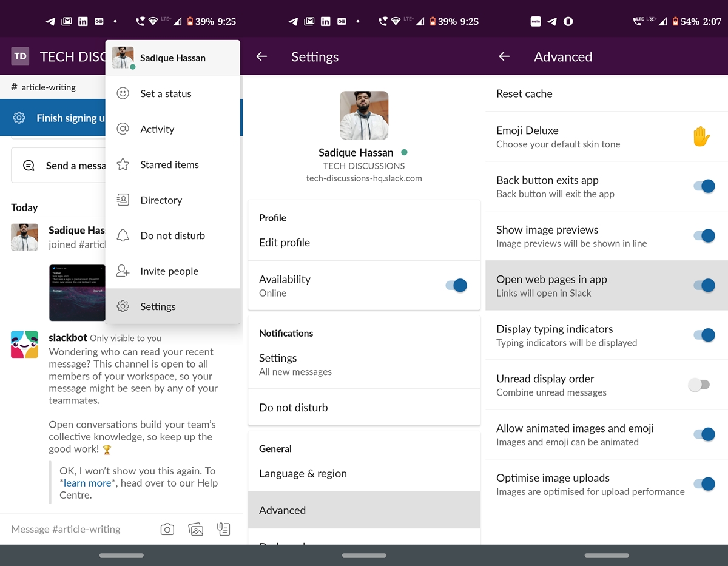The image size is (728, 566).
Task: Toggle the Availability Online switch
Action: point(456,285)
